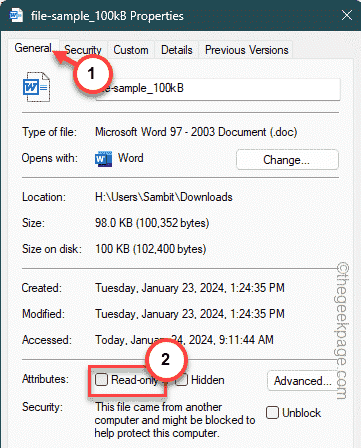361x448 pixels.
Task: Click the Read-only label text
Action: pos(134,380)
